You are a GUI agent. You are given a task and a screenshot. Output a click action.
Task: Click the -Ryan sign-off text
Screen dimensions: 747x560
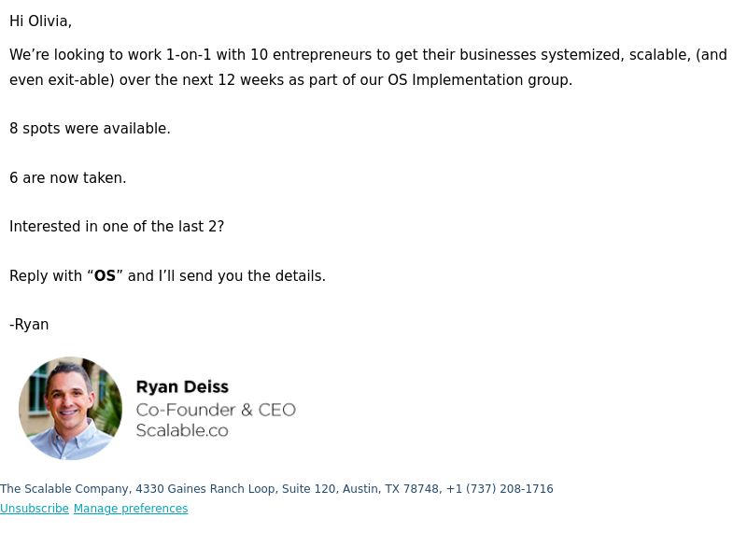(29, 325)
